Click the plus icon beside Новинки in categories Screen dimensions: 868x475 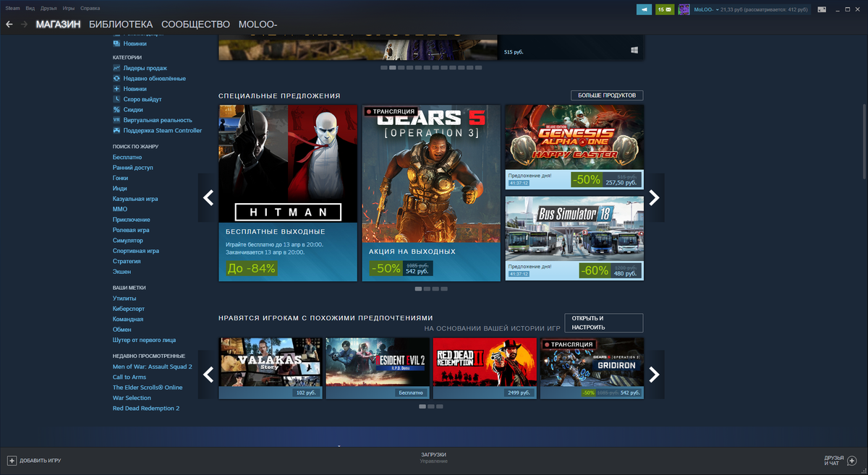pos(116,89)
